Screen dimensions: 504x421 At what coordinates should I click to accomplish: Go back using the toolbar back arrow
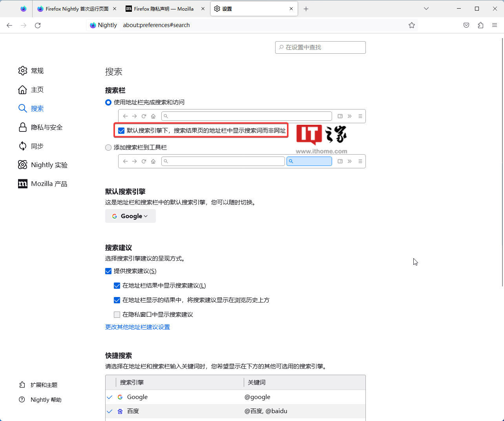(9, 25)
